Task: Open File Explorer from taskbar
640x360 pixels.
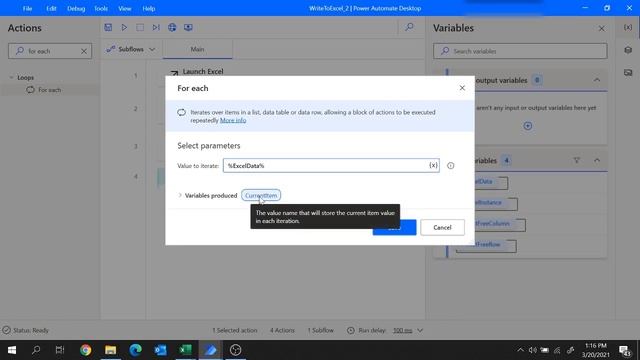Action: point(111,350)
